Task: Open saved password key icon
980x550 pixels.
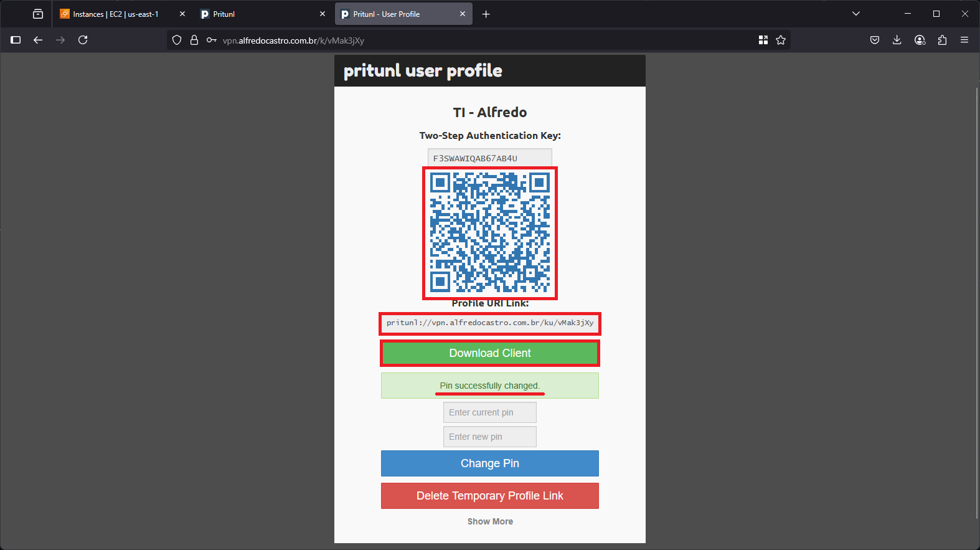Action: (212, 40)
